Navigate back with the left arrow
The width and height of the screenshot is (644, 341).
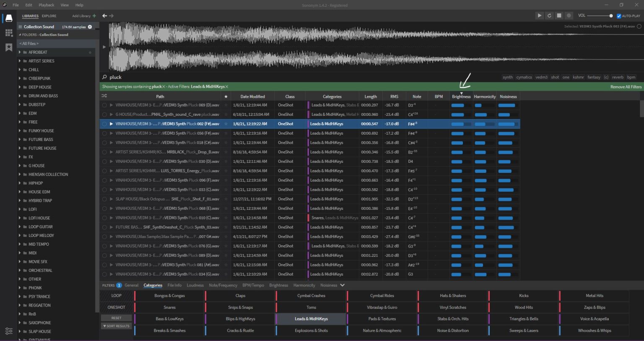[x=104, y=16]
